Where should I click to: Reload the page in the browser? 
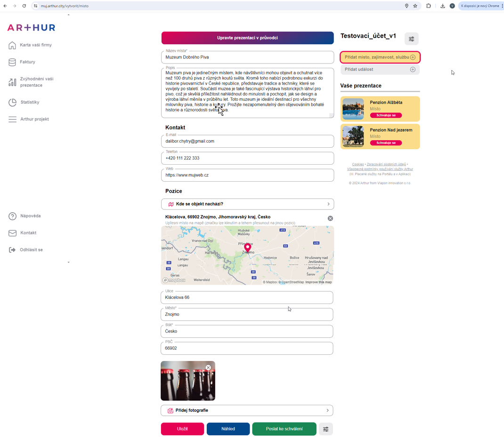pos(24,6)
